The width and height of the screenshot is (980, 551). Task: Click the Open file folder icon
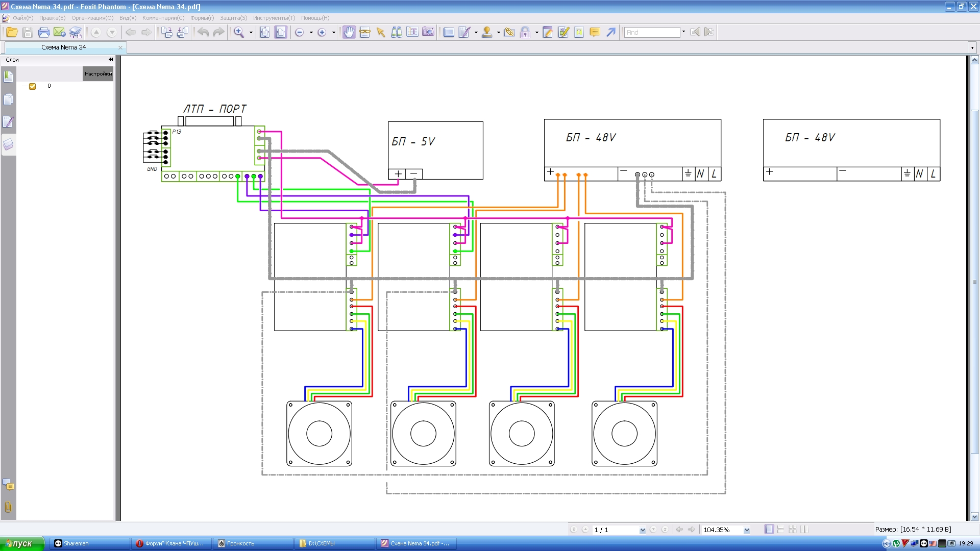click(12, 32)
